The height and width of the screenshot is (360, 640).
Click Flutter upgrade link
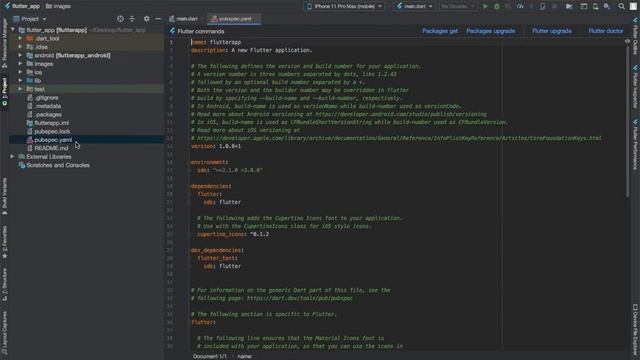tap(551, 31)
